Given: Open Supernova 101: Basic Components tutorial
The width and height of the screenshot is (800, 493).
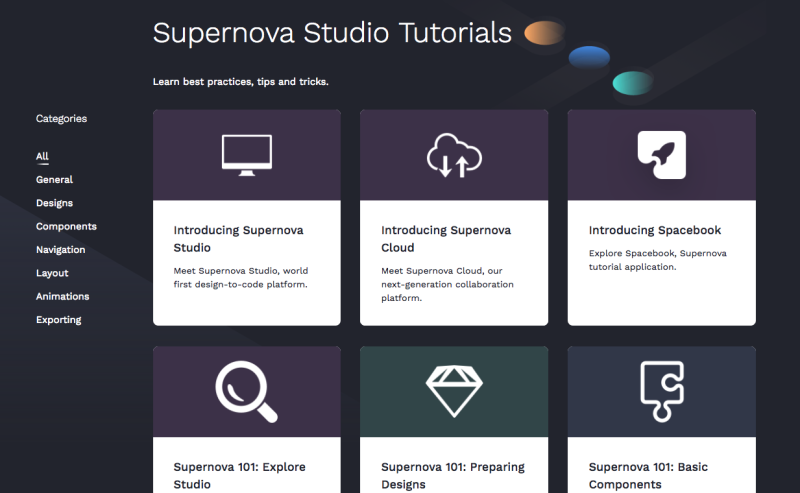Looking at the screenshot, I should click(x=648, y=475).
